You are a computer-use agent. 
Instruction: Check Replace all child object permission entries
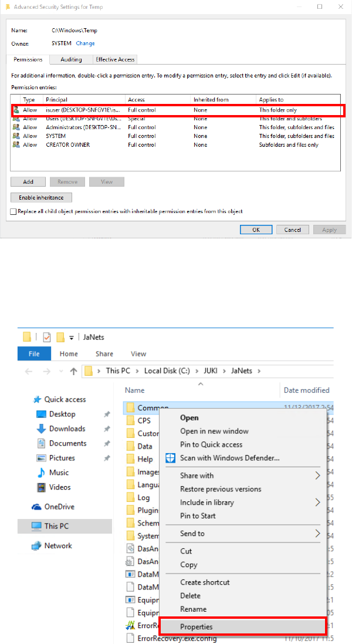(x=13, y=211)
